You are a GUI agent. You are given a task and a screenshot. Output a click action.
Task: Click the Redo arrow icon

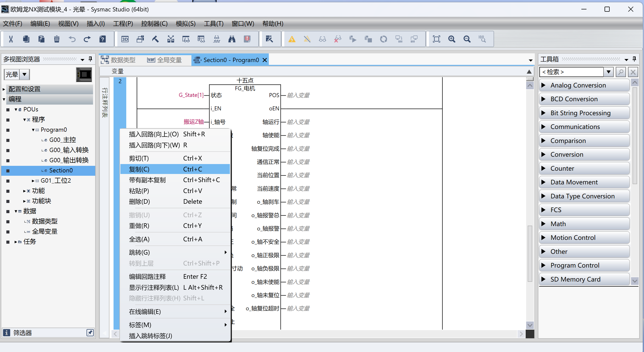click(87, 39)
